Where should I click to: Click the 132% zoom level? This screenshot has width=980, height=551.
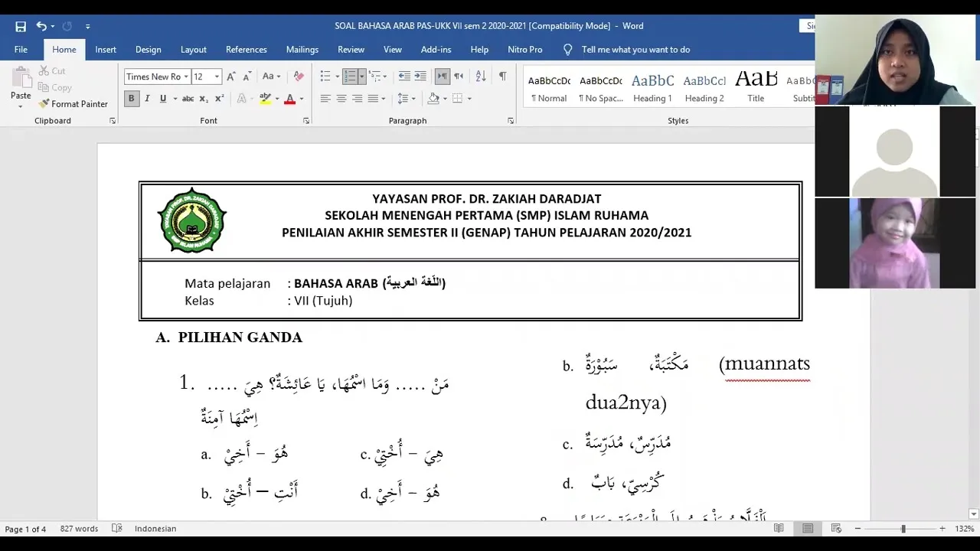(965, 529)
